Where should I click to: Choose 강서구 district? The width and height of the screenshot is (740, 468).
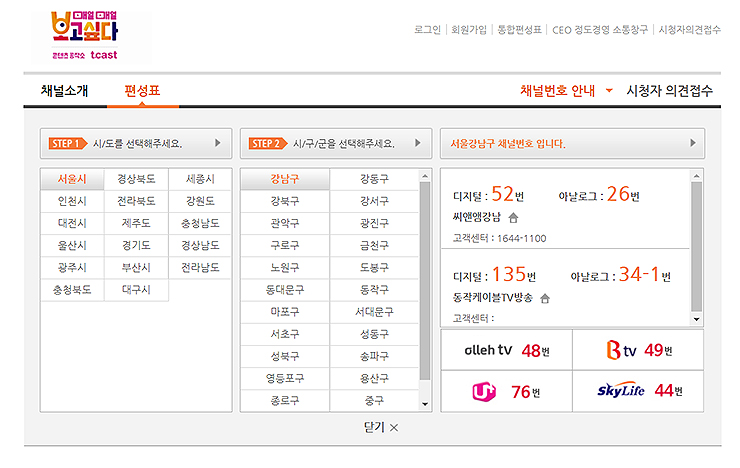coord(374,201)
